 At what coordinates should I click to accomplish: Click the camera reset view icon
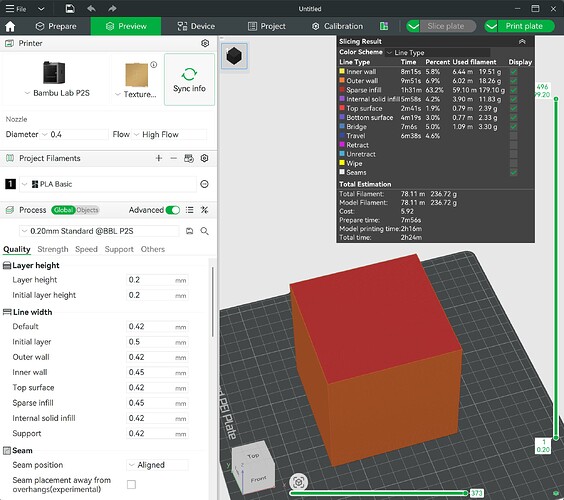(298, 482)
